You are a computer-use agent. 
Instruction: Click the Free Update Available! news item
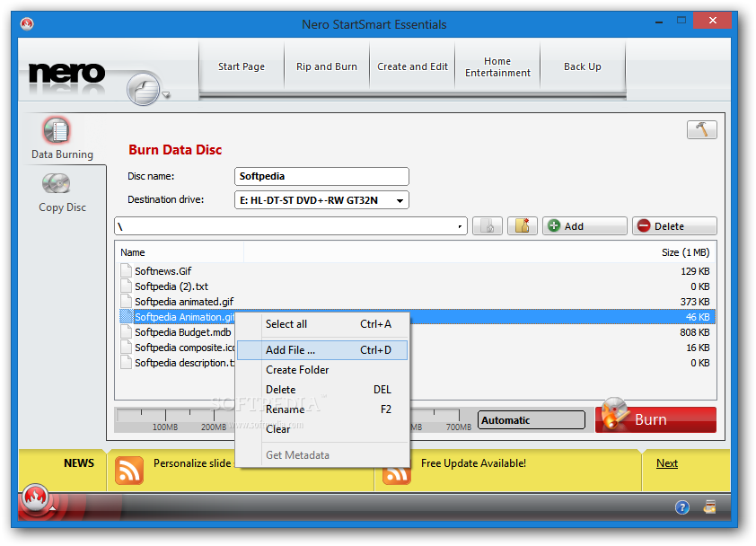point(473,463)
